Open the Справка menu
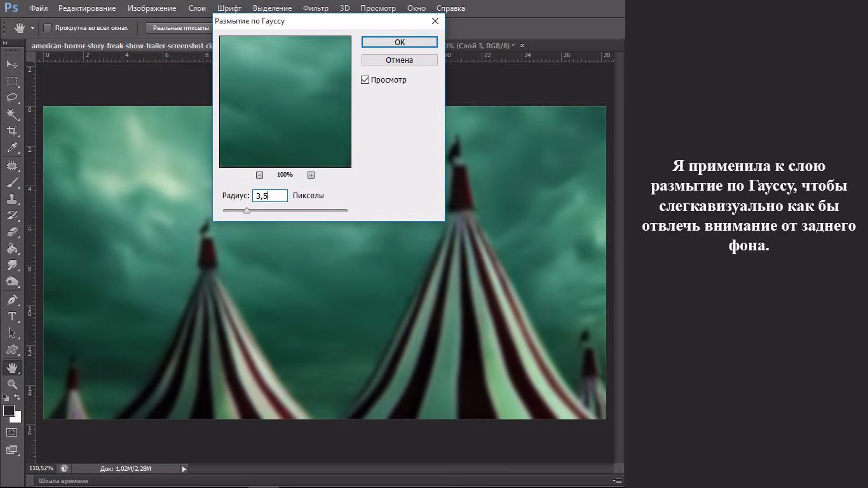868x488 pixels. click(x=451, y=8)
